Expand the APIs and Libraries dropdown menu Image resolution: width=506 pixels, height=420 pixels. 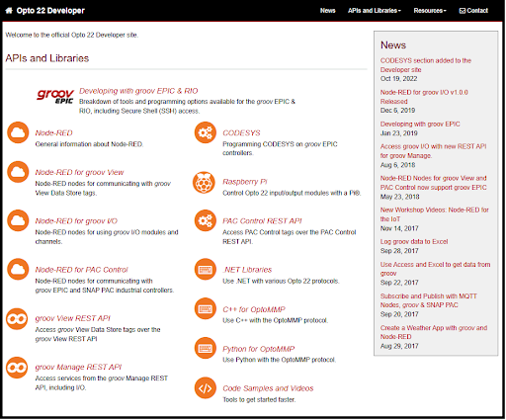click(x=375, y=11)
